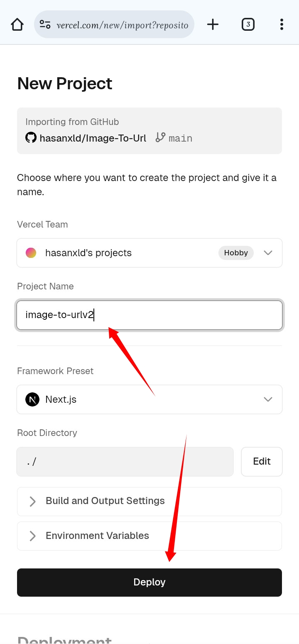Tap the browser home icon
The height and width of the screenshot is (644, 299).
pyautogui.click(x=17, y=24)
